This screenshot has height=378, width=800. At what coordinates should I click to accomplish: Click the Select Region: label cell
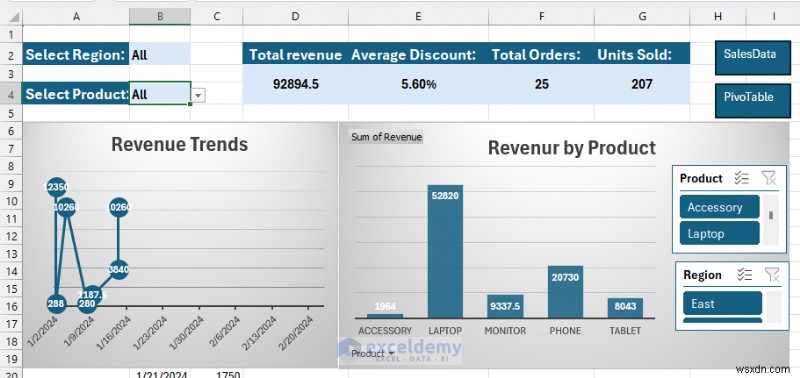point(76,54)
